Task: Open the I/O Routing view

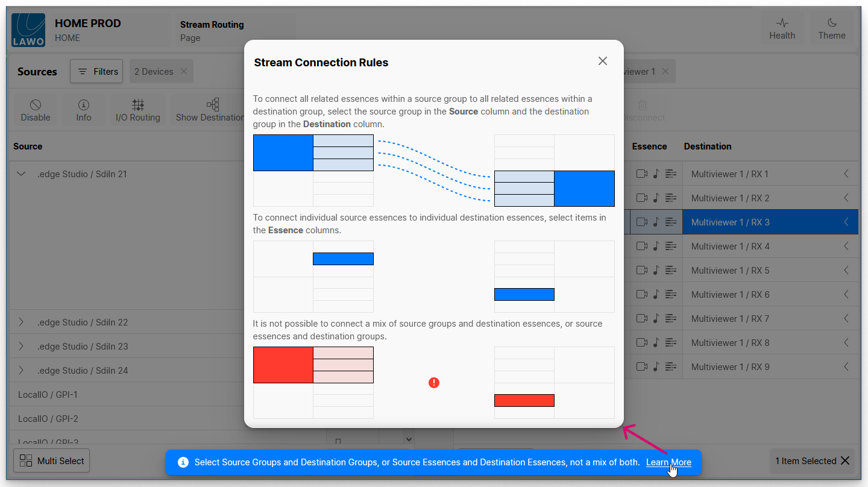Action: (x=138, y=110)
